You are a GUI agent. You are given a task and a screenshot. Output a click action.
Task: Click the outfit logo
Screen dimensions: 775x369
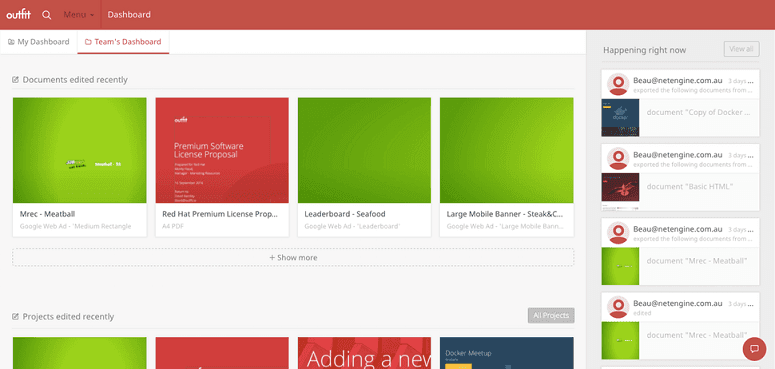[18, 15]
